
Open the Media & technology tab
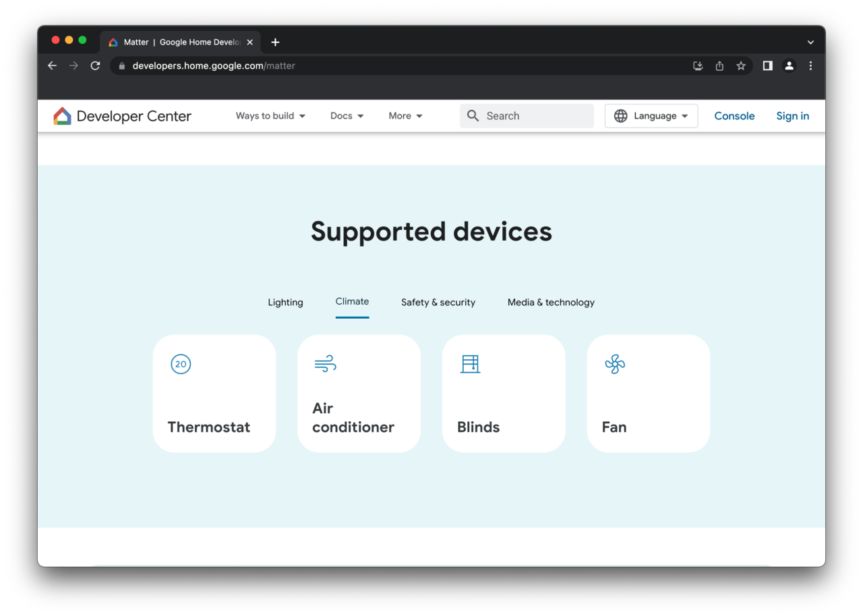point(551,302)
